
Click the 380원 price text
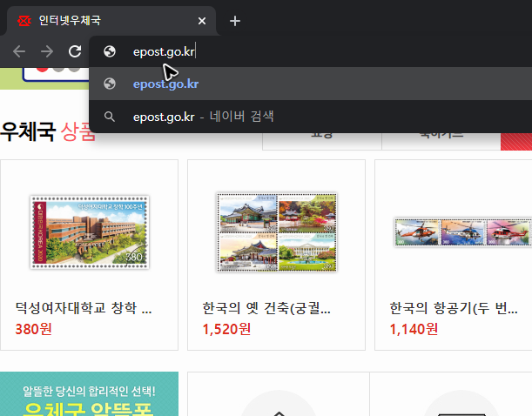[34, 329]
